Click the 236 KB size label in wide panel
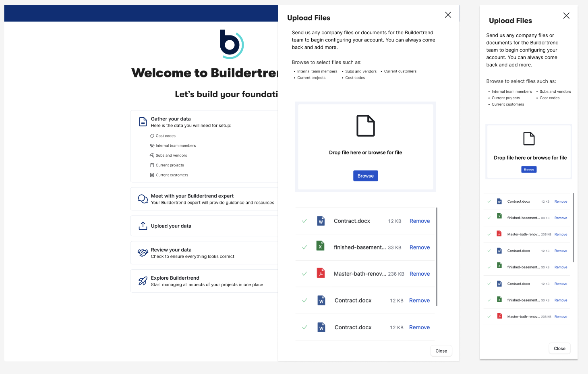588x374 pixels. tap(396, 274)
